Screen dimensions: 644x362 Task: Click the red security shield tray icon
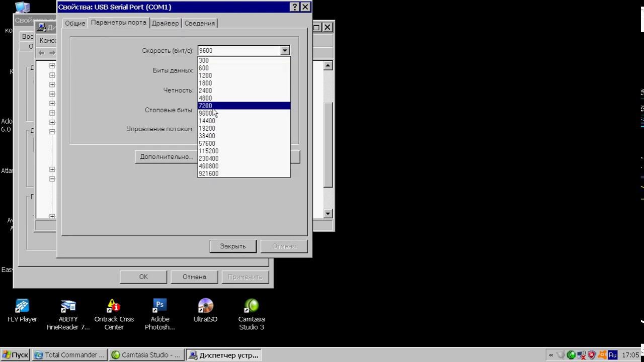tap(592, 355)
